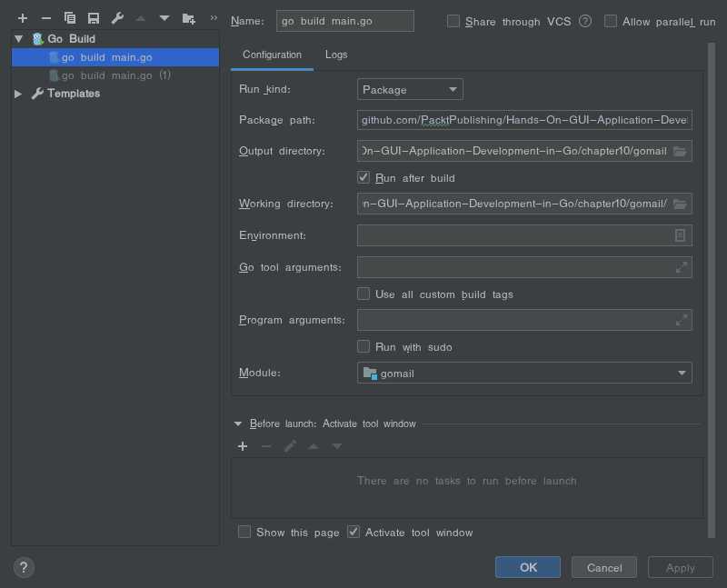
Task: Confirm with the OK button
Action: tap(528, 568)
